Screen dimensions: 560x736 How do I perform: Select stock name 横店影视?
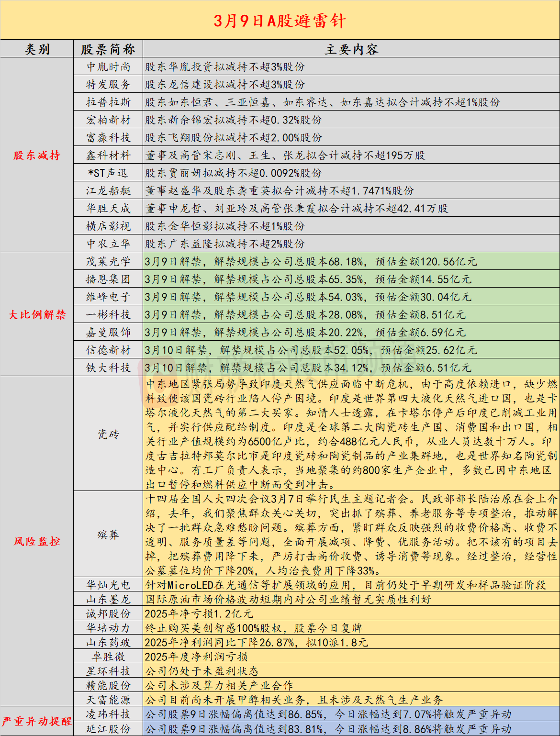point(108,226)
